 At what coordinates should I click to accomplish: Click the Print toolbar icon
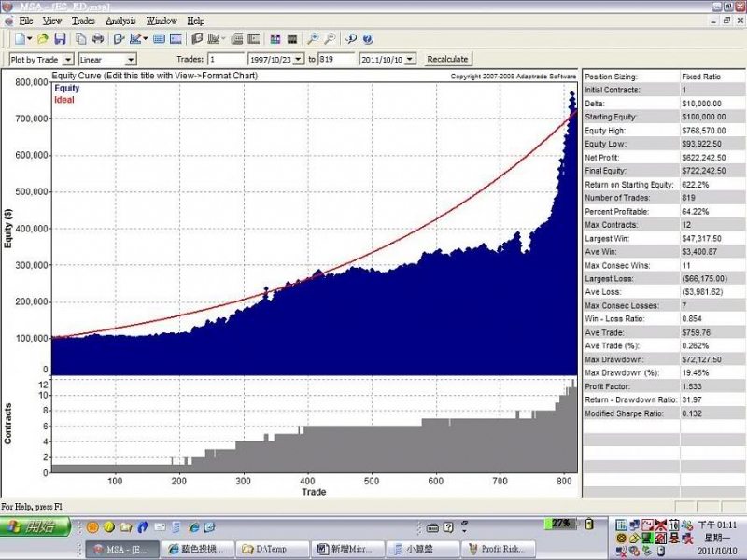pos(98,39)
